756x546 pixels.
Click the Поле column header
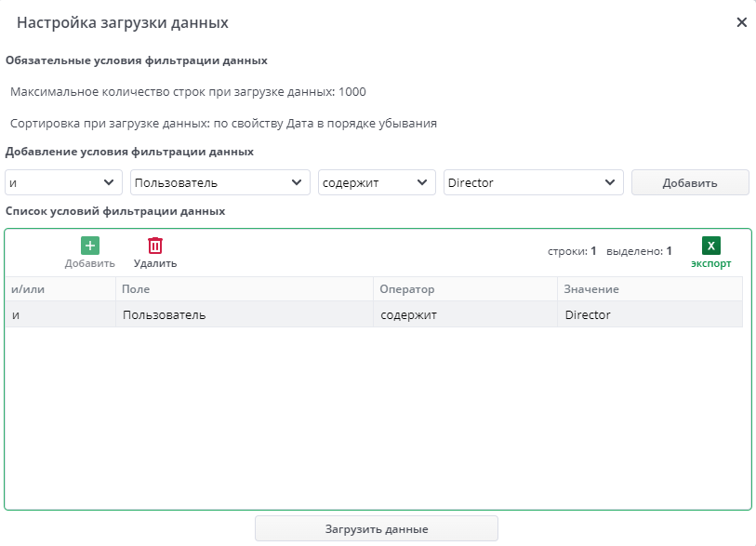click(x=136, y=289)
